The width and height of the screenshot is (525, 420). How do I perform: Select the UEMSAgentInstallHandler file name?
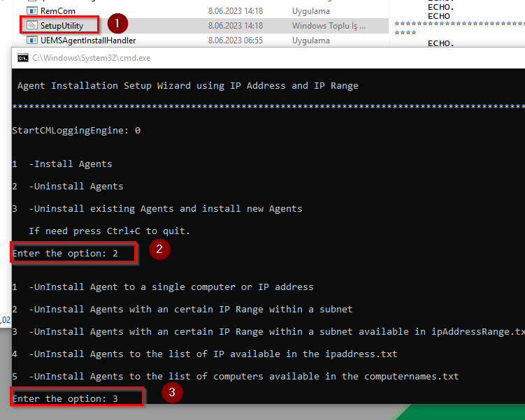pos(88,41)
